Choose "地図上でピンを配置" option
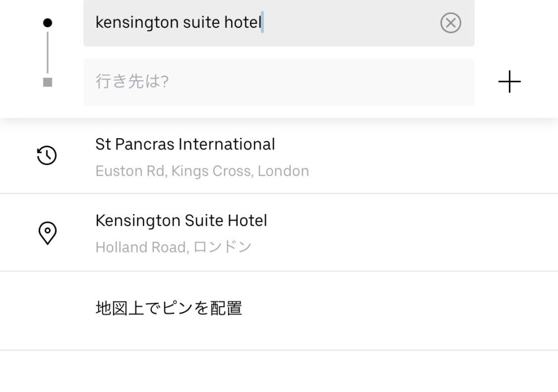Viewport: 558px width, 392px height. click(169, 308)
